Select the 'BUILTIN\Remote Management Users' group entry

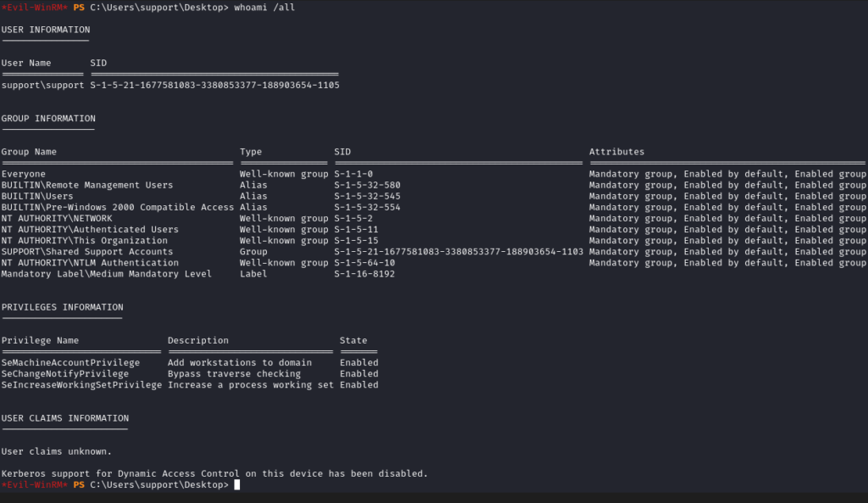pos(87,185)
